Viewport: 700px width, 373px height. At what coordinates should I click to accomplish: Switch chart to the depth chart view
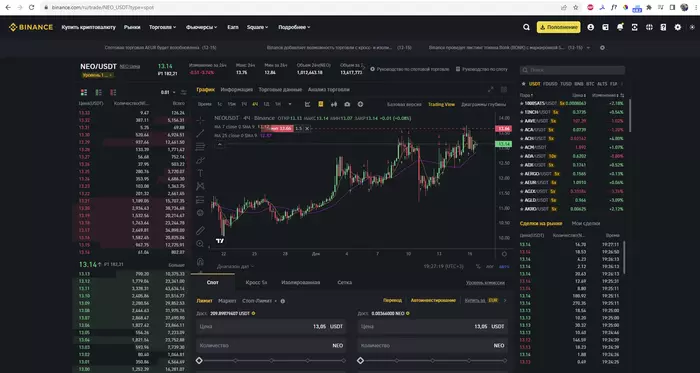click(x=483, y=104)
